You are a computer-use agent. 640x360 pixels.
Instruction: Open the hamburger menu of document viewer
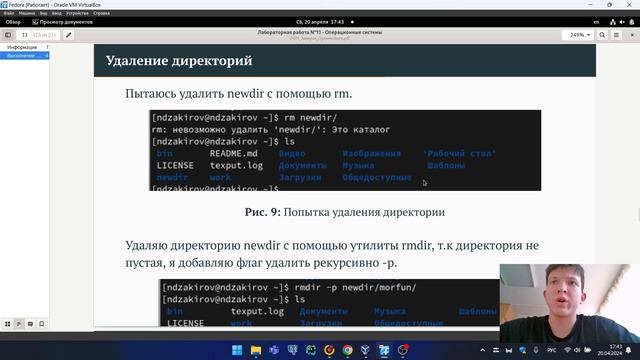tap(616, 35)
